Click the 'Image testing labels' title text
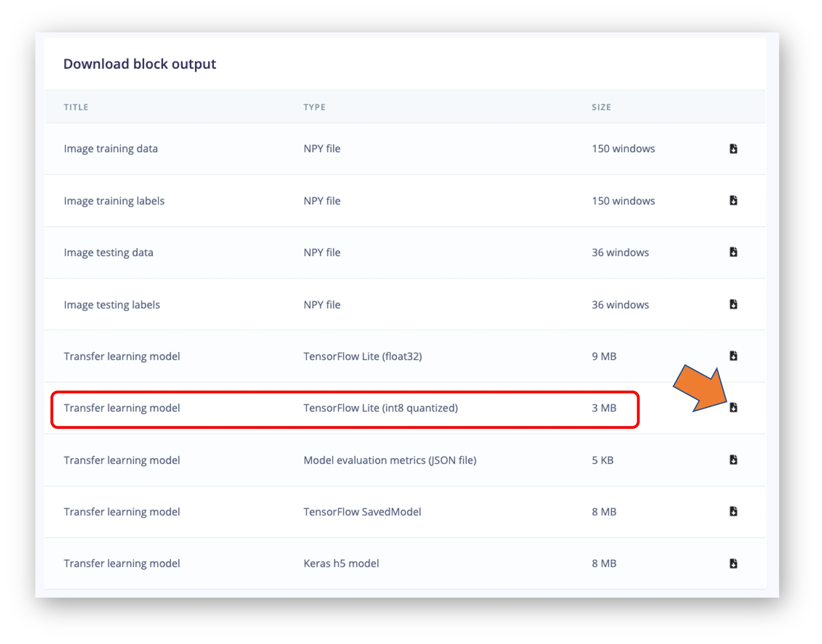Screen dimensions: 822x644 tap(111, 305)
